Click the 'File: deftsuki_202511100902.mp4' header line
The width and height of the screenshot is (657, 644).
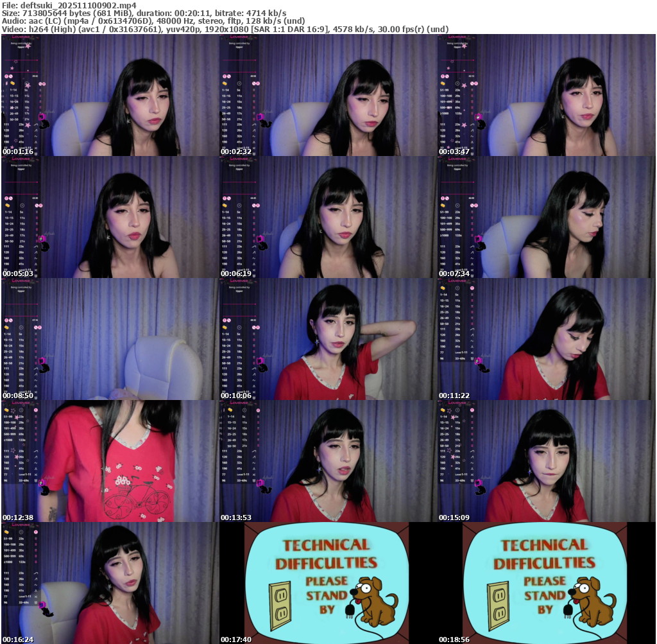(69, 5)
